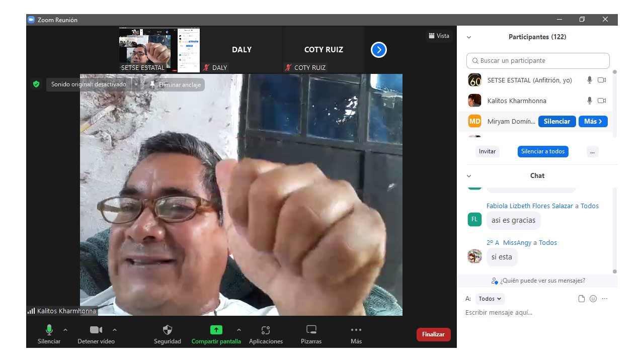Click SETSE ESTATAL's microphone icon
644x362 pixels.
(590, 80)
